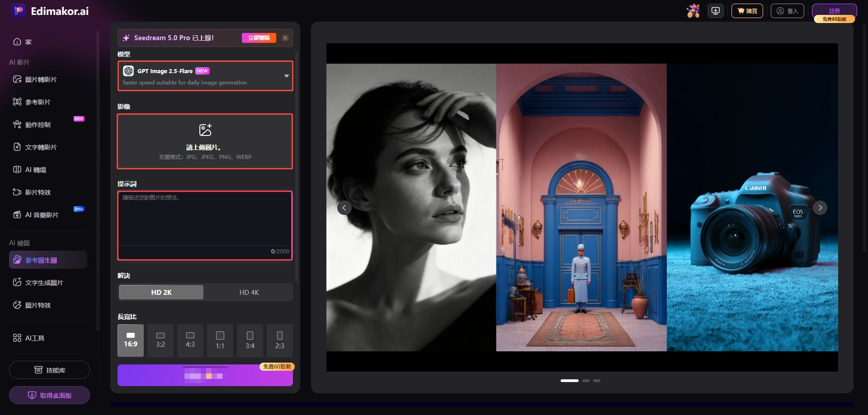Viewport: 868px width, 415px height.
Task: Click 立即體驗 try now button
Action: tap(259, 38)
